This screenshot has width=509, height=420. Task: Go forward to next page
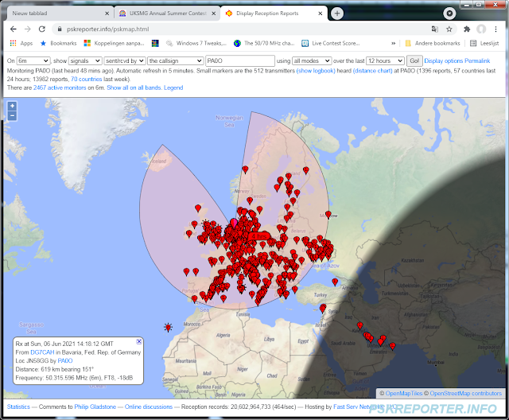click(x=28, y=29)
